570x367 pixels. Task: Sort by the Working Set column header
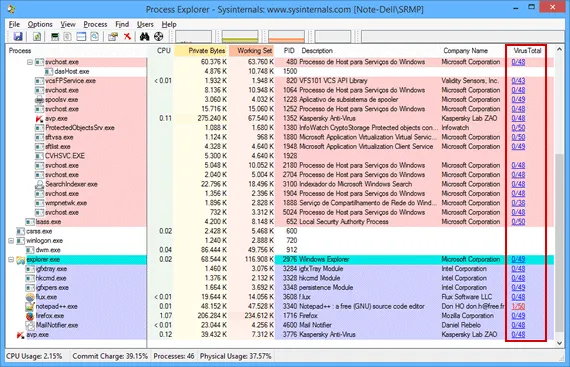[x=252, y=51]
